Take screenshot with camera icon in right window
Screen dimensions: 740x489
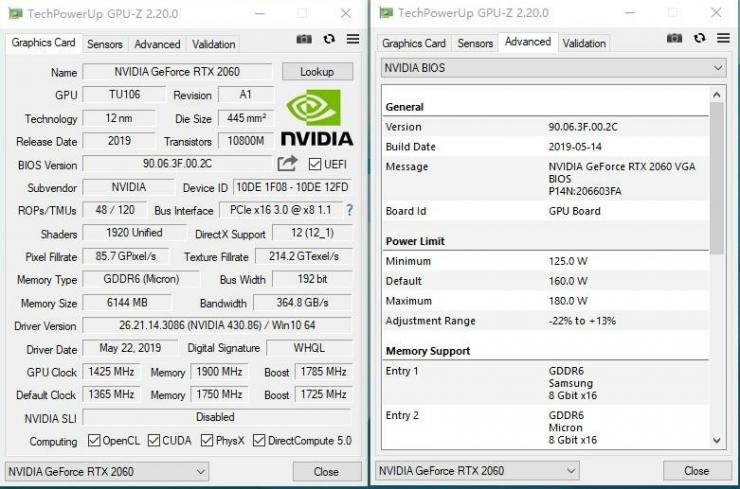pos(674,38)
